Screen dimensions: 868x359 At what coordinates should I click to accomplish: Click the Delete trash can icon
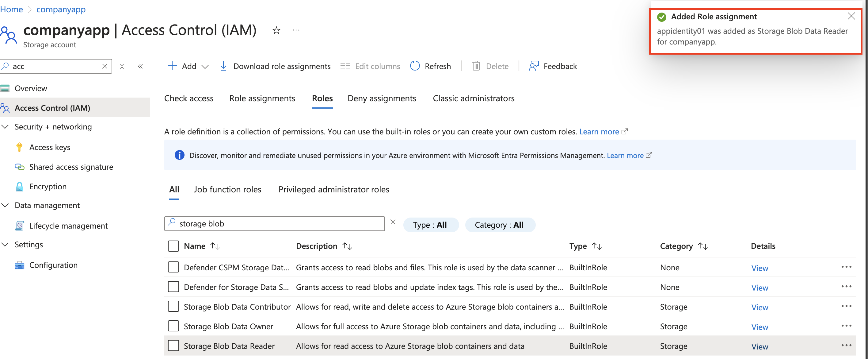pyautogui.click(x=476, y=66)
